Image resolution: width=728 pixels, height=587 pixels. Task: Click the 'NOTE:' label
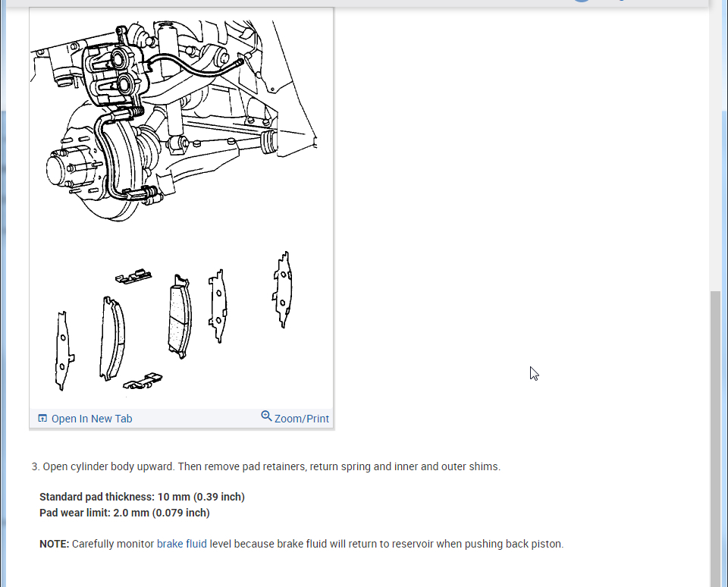pyautogui.click(x=55, y=544)
